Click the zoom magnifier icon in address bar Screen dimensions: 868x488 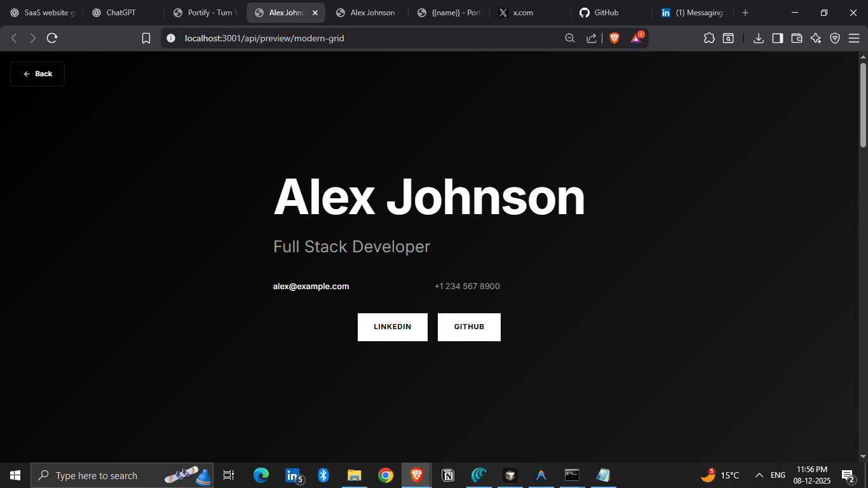(570, 38)
